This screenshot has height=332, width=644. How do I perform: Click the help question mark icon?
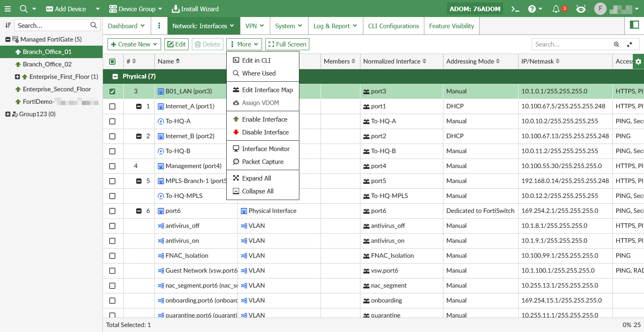click(532, 9)
